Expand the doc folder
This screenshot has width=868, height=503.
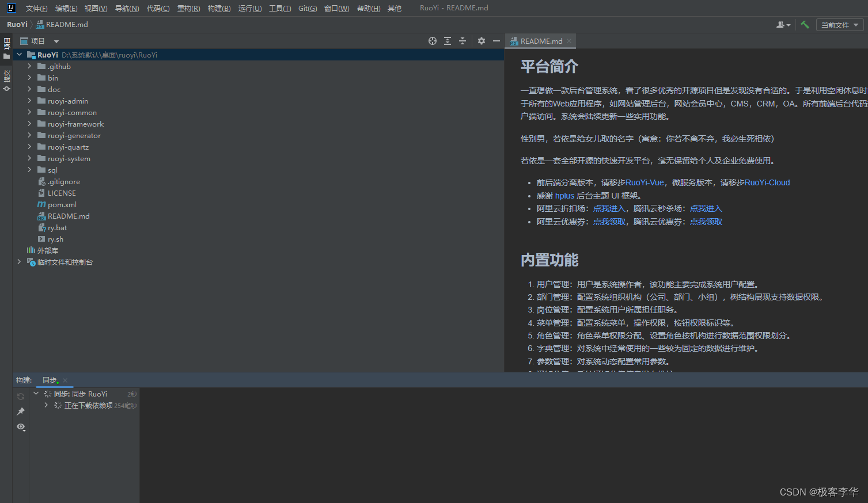tap(30, 89)
